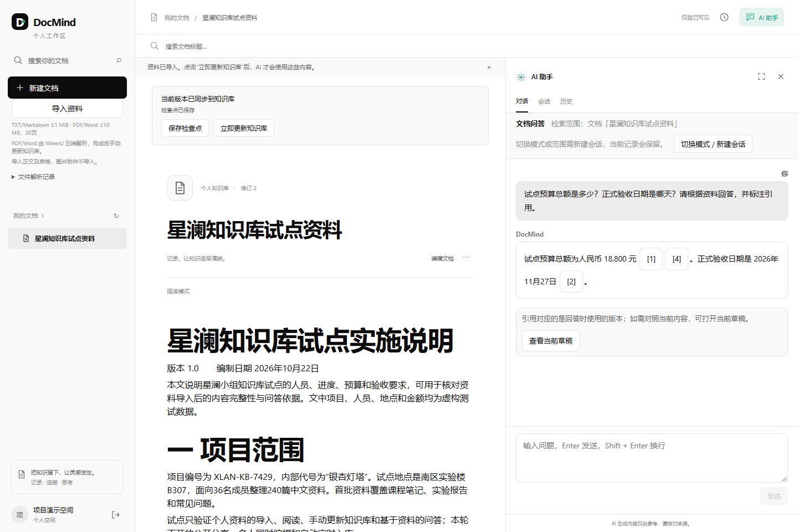Click the document title search magnifier icon

tap(155, 46)
